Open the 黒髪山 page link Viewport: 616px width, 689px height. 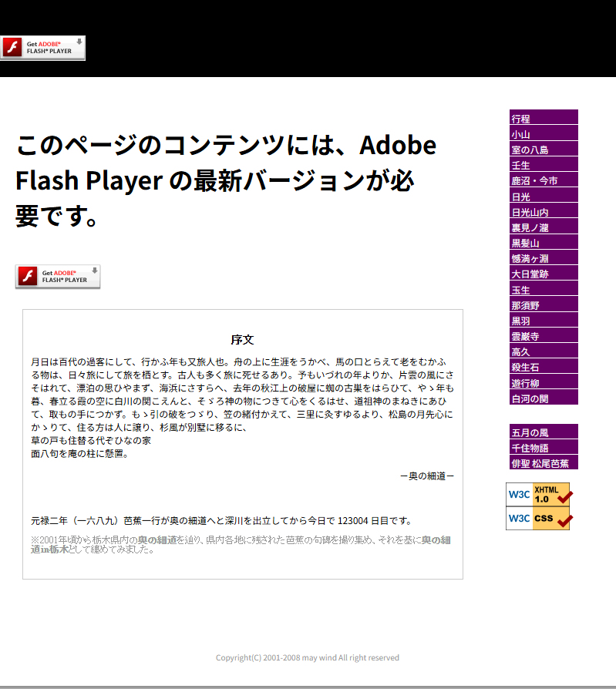543,243
